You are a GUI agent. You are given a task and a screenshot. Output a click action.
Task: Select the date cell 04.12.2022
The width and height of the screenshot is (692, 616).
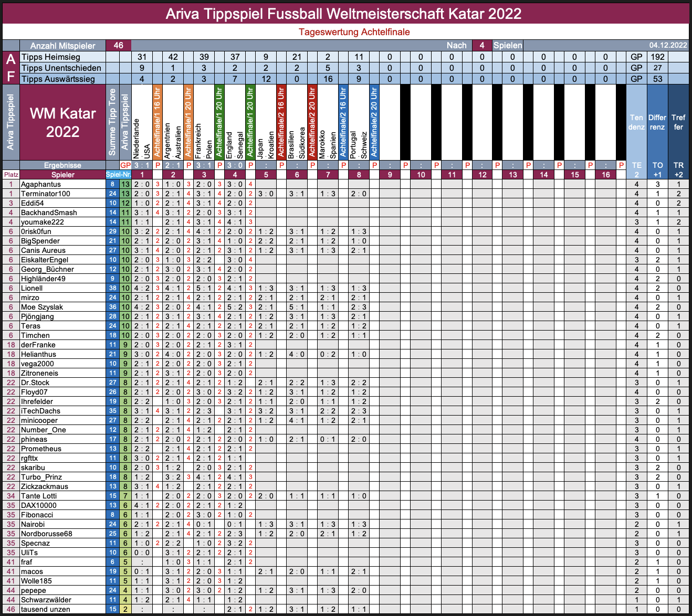[667, 45]
